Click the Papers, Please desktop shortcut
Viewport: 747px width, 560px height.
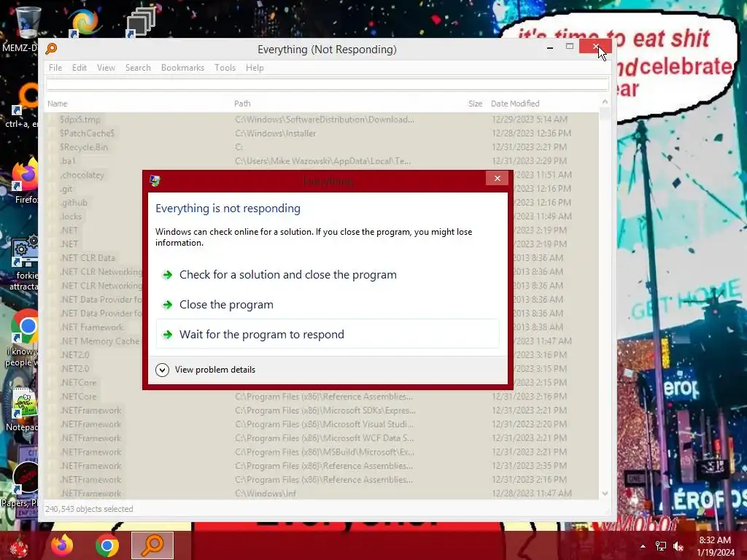point(25,478)
